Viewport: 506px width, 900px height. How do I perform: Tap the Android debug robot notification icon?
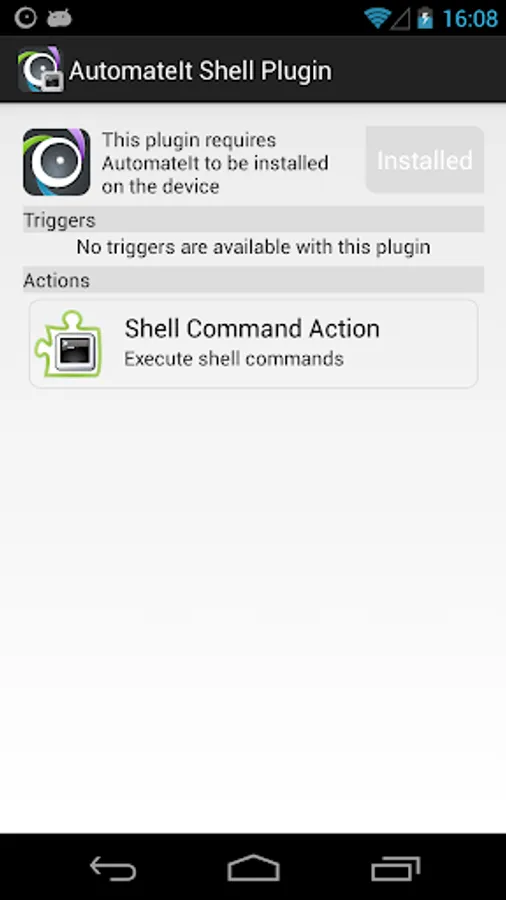[59, 18]
